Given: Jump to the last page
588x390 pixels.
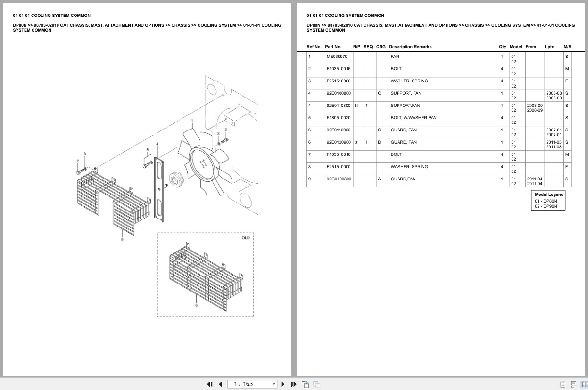Looking at the screenshot, I should point(294,384).
